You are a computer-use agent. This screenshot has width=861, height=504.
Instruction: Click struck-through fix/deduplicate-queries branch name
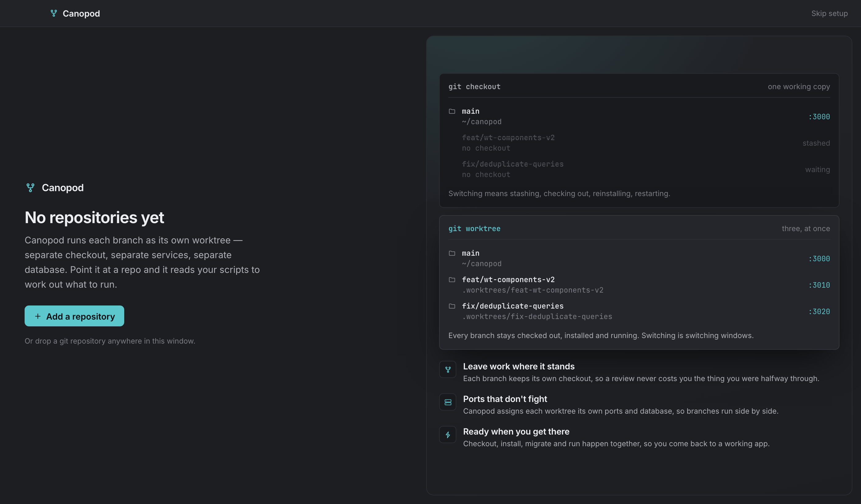pos(513,164)
